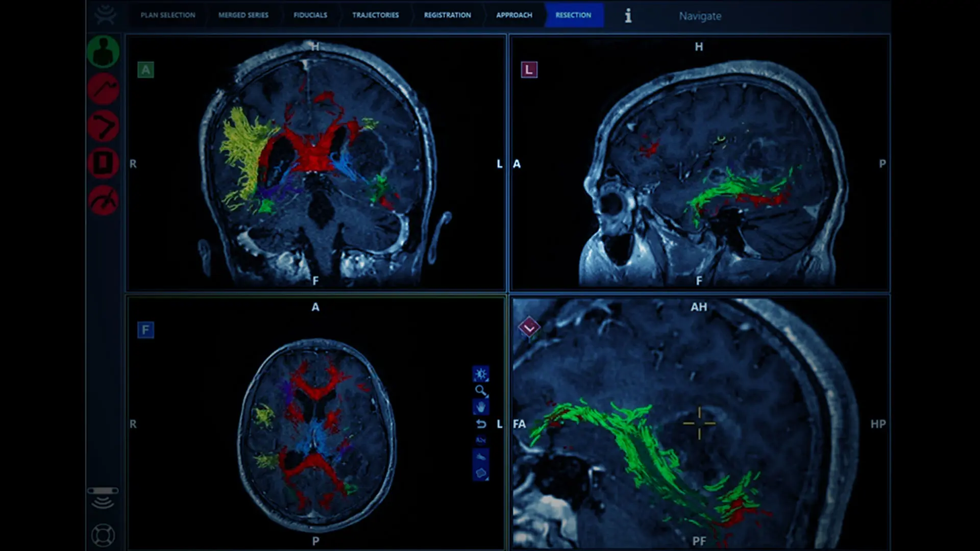980x551 pixels.
Task: Expand the magenta diamond chevron in oblique view
Action: (x=529, y=328)
